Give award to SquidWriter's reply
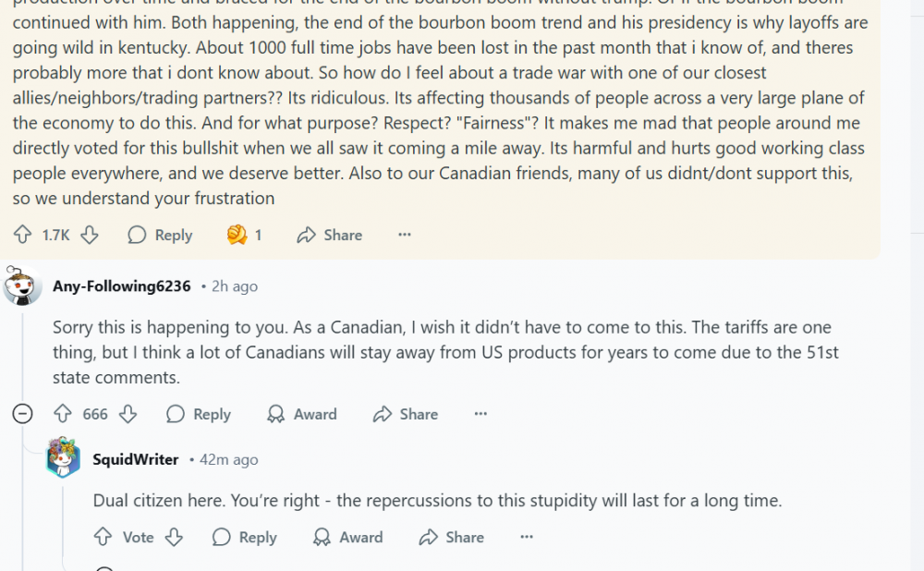Screen dimensions: 924x571 tap(348, 538)
